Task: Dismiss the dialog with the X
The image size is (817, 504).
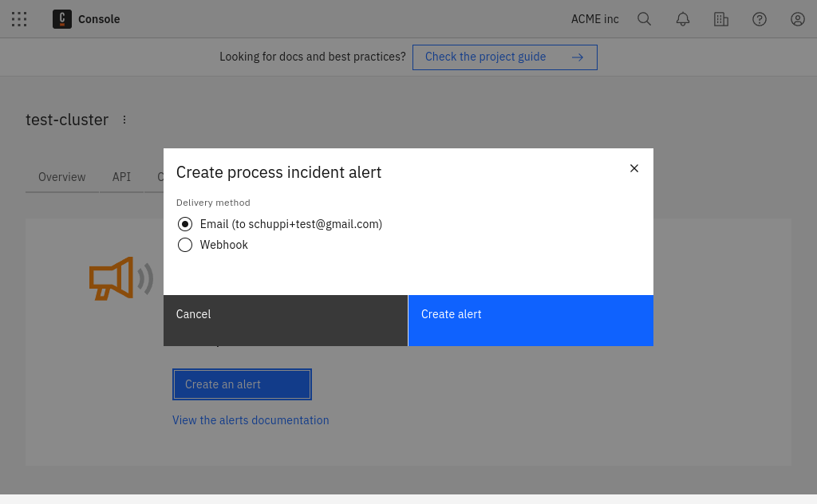Action: (x=634, y=168)
